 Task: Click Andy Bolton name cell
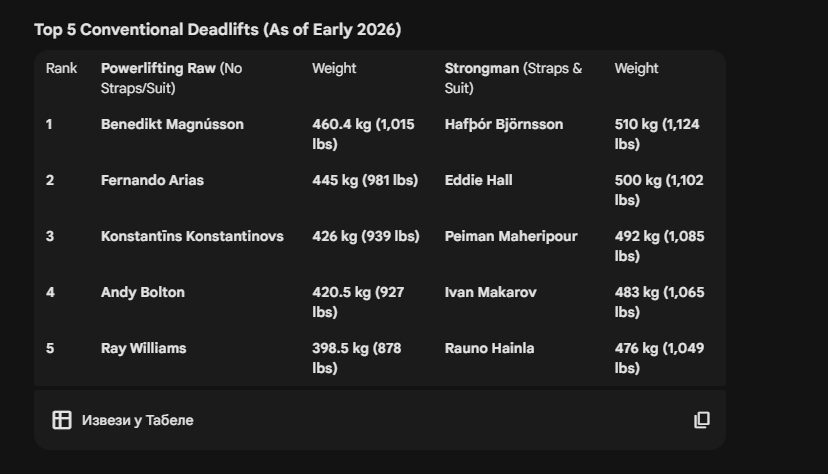pos(143,292)
